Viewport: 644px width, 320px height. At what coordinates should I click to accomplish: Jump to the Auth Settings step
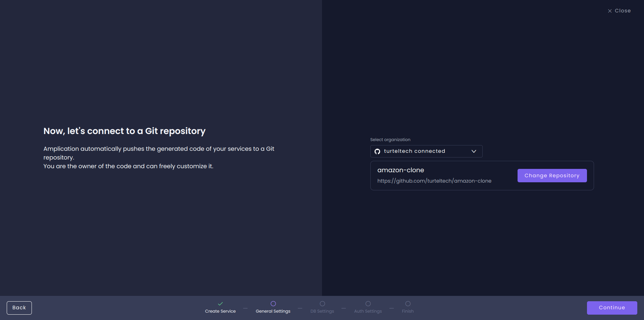[x=368, y=311]
